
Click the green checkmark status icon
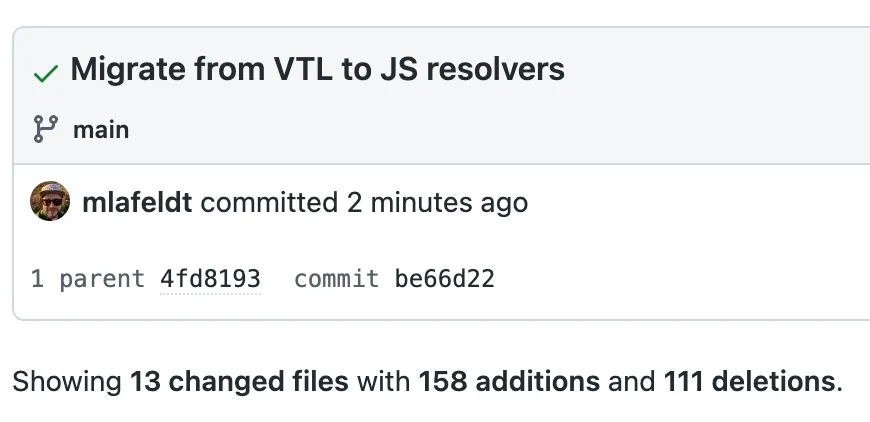coord(45,73)
